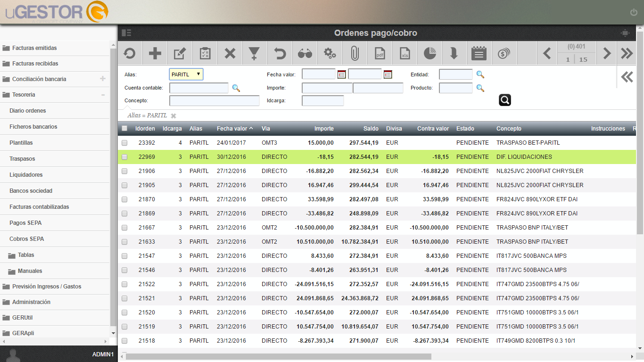Open the Alias PARITL dropdown
Screen dimensions: 644x362
[x=186, y=74]
